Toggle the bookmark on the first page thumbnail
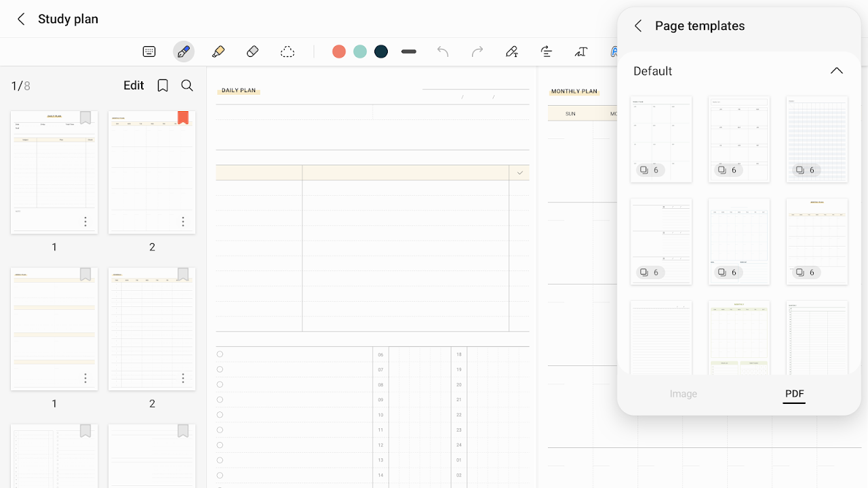This screenshot has height=488, width=868. (x=85, y=118)
